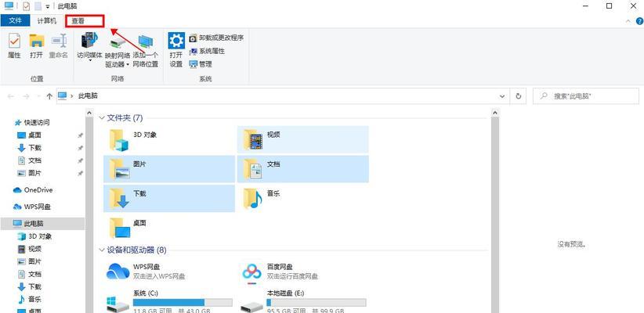Click 文档 under quick access
The width and height of the screenshot is (644, 313).
[x=35, y=160]
